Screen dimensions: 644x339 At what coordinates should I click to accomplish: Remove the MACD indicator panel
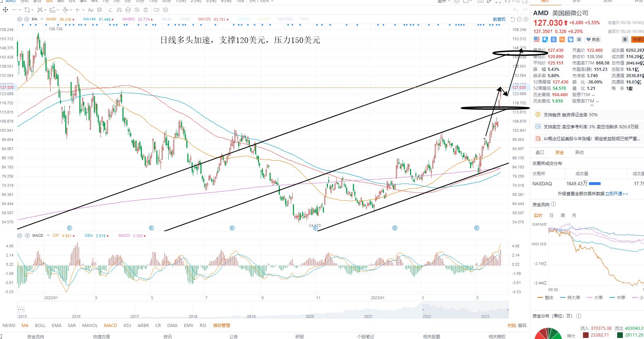[27, 235]
